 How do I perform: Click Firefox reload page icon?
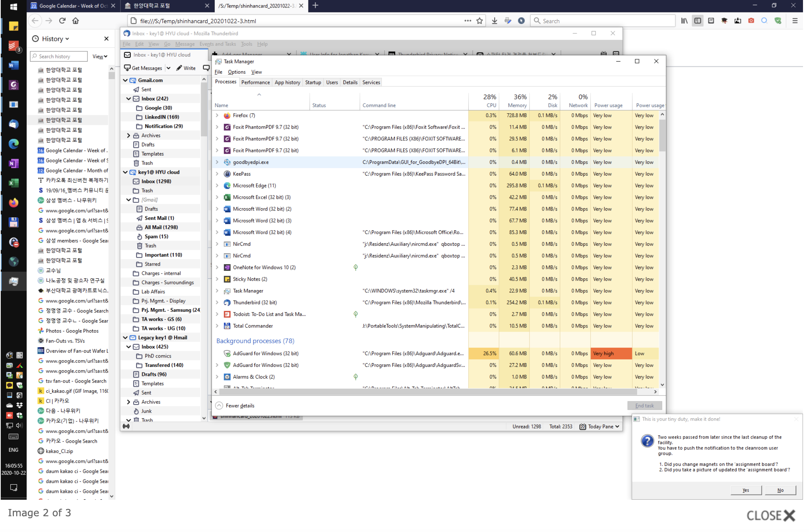pyautogui.click(x=62, y=21)
